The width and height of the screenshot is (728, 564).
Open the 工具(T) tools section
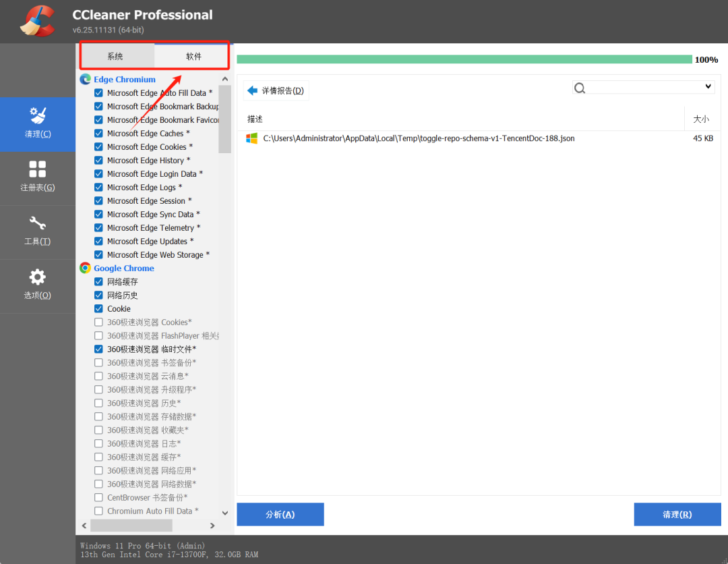pos(38,232)
